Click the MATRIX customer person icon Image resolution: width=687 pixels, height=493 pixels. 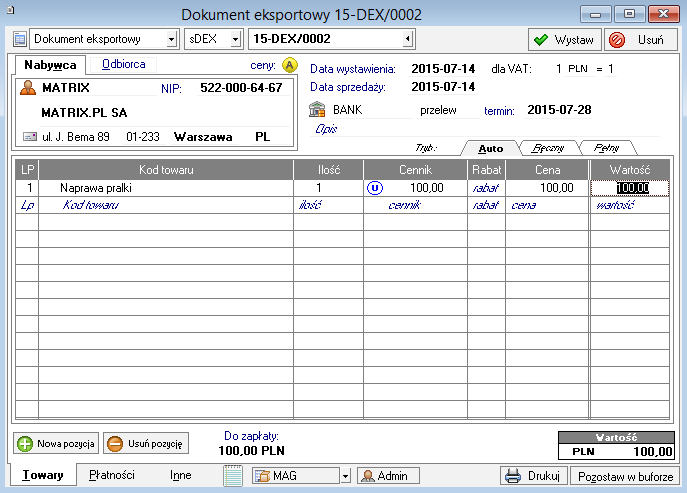tap(28, 88)
